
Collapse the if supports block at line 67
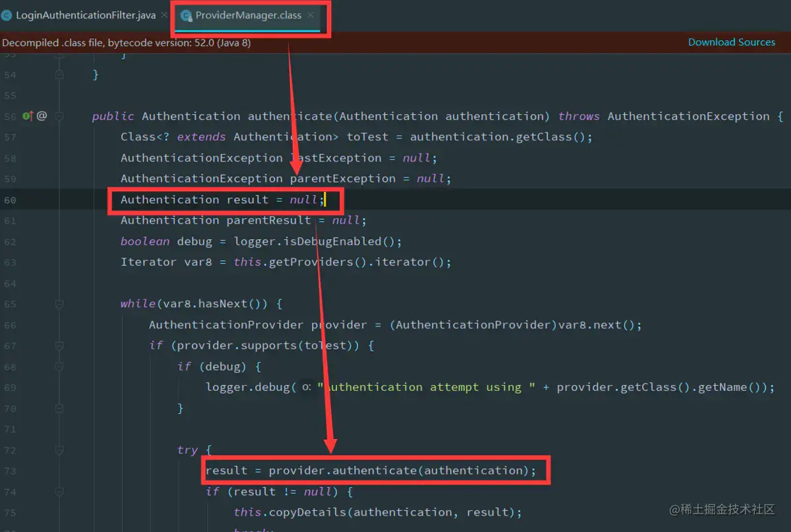59,345
